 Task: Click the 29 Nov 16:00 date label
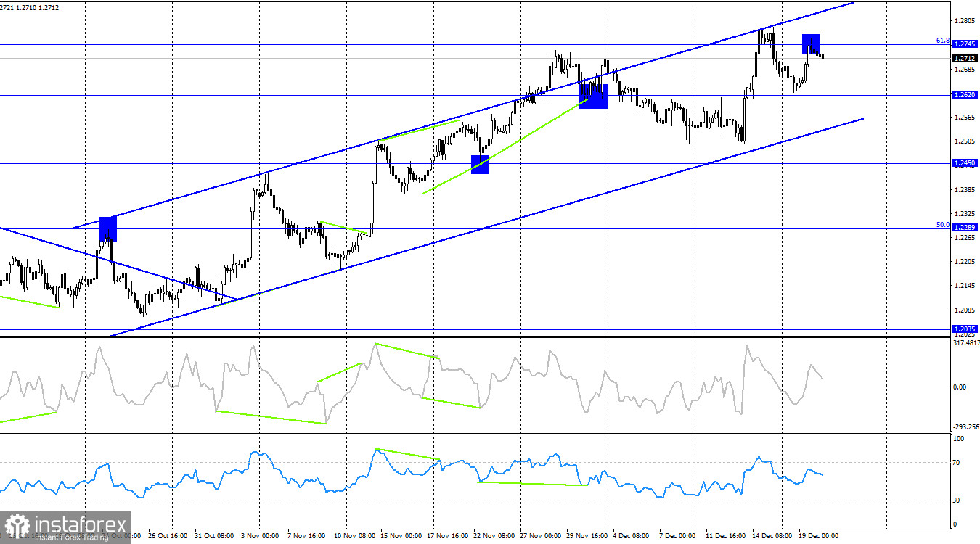(587, 537)
